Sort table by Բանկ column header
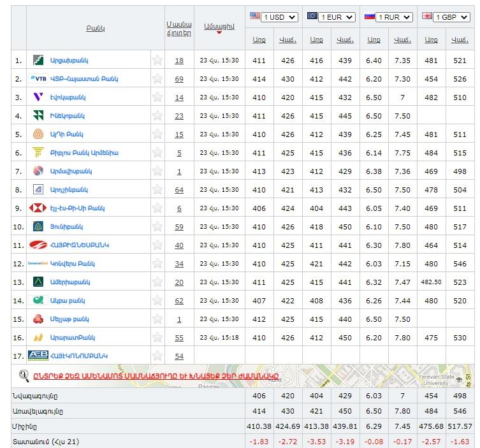 [x=95, y=29]
